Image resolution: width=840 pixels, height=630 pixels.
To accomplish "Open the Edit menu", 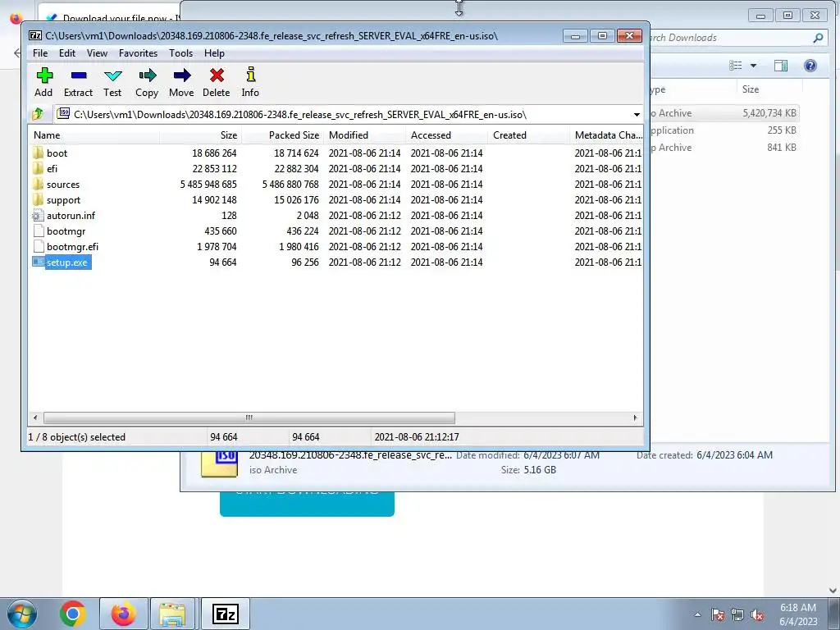I will click(67, 53).
